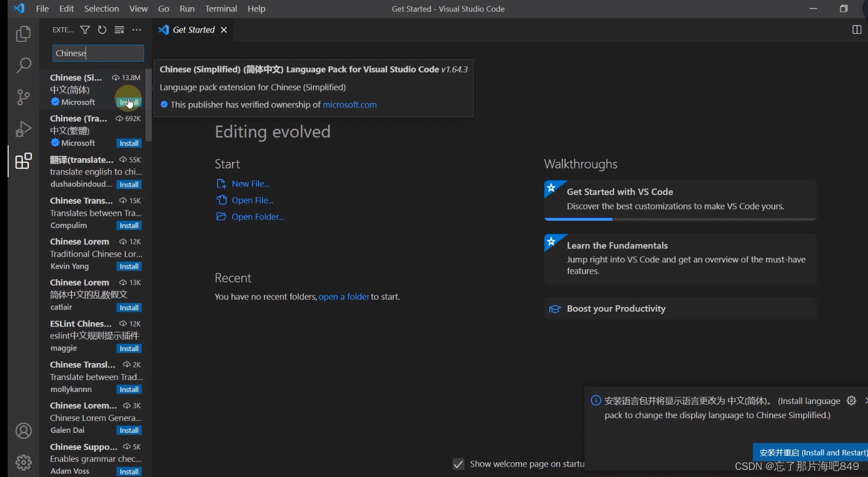Screen dimensions: 868x477
Task: Click the Boost your Productivity graduation icon
Action: click(555, 309)
